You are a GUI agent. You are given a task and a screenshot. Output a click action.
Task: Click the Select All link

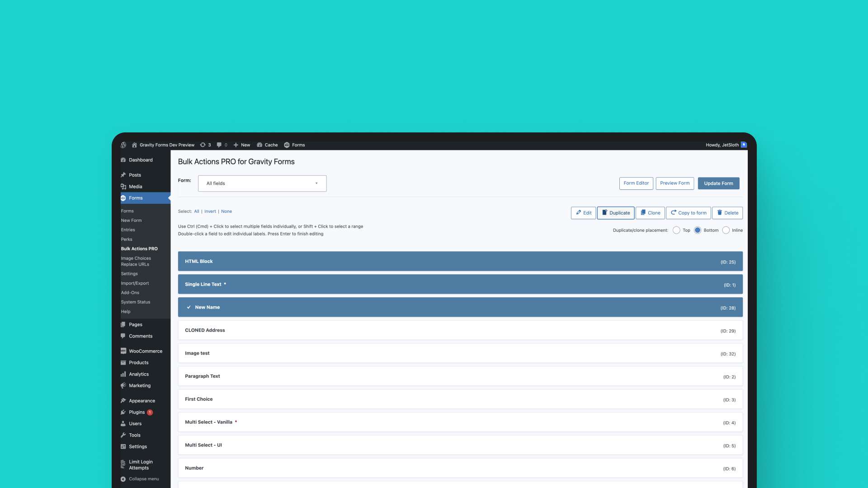coord(197,211)
